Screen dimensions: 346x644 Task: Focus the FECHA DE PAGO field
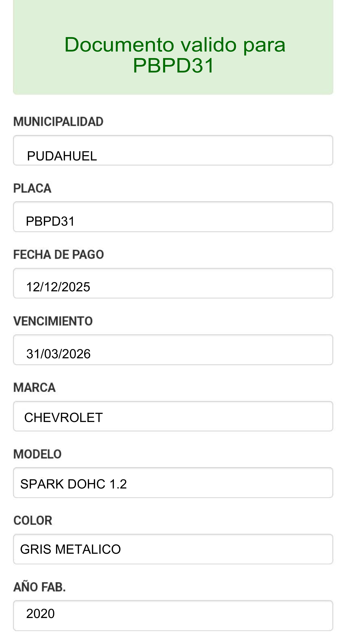click(x=173, y=283)
